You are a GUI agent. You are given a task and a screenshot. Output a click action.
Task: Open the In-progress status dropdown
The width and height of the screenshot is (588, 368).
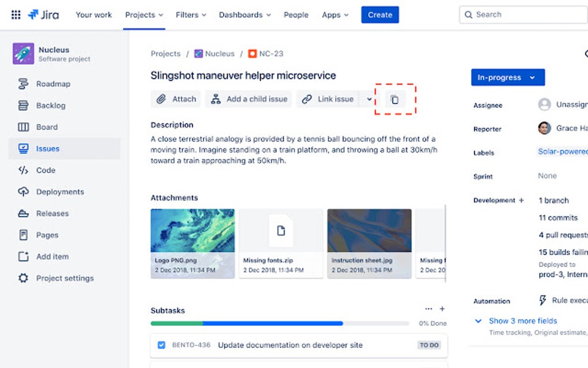coord(507,77)
